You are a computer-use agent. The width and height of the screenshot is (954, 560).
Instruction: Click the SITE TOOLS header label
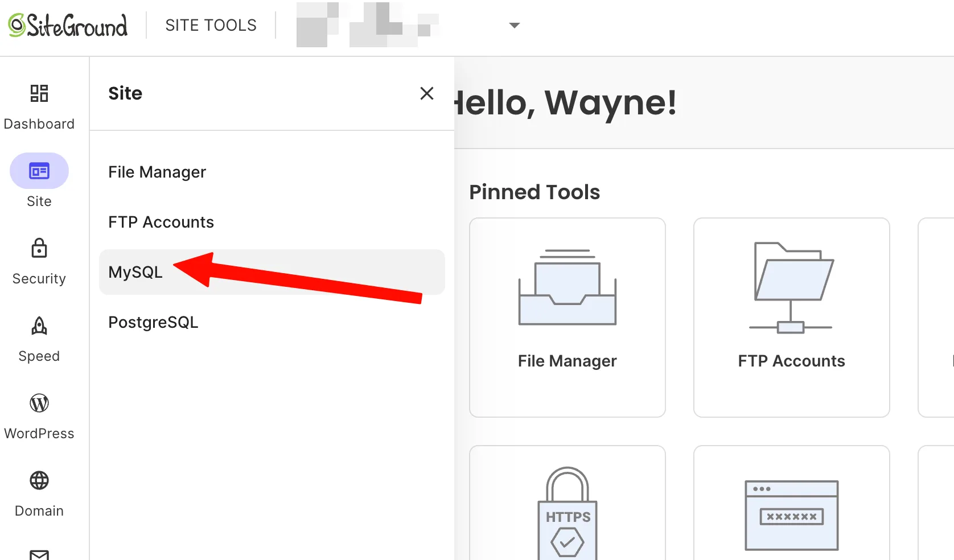click(x=211, y=26)
